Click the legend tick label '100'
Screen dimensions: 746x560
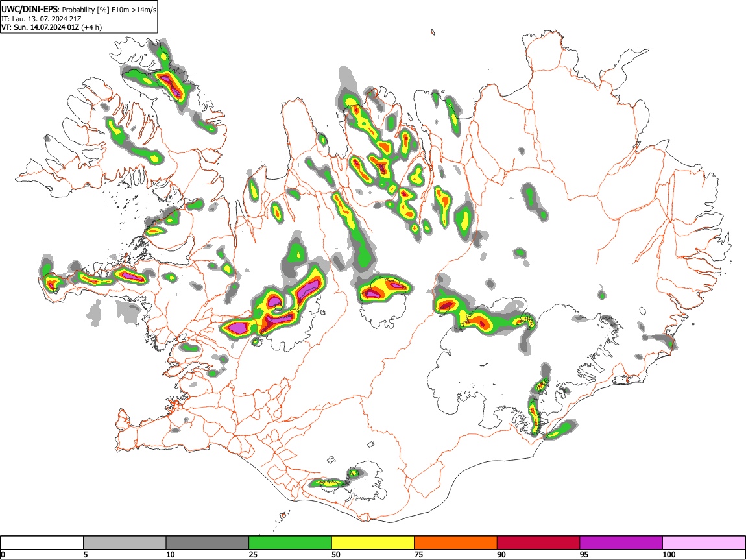(669, 554)
